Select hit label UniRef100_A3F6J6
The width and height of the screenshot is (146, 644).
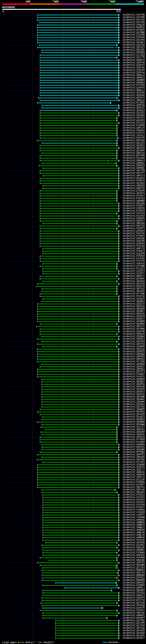pos(134,263)
